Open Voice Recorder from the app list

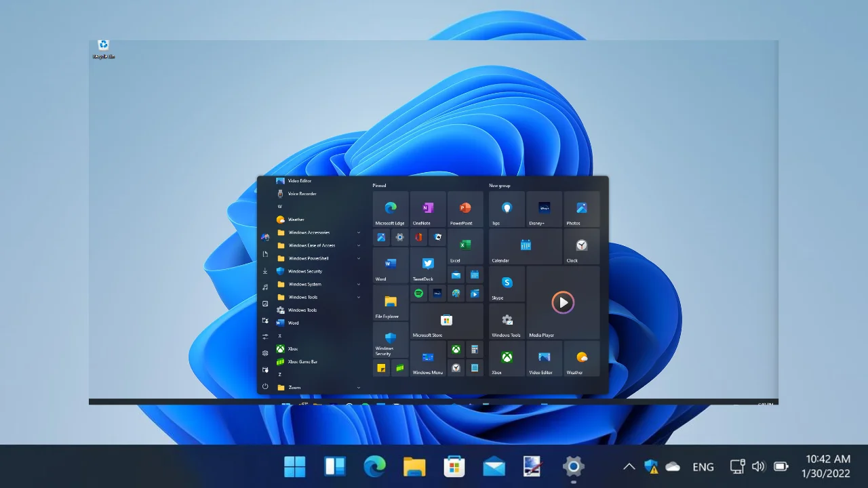(319, 194)
